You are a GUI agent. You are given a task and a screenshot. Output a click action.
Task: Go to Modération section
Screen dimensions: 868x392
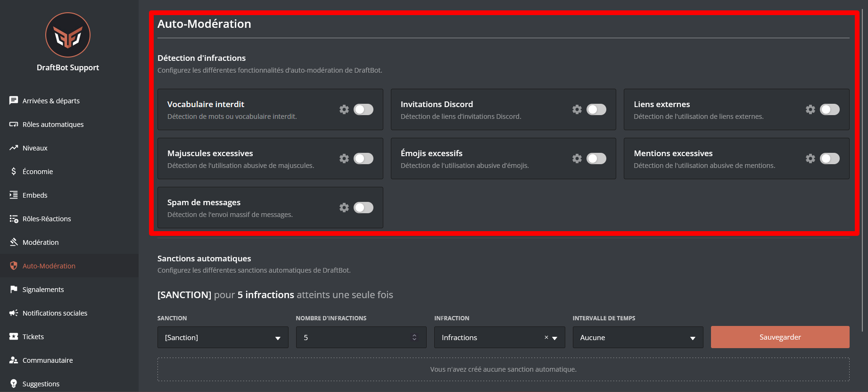click(69, 242)
